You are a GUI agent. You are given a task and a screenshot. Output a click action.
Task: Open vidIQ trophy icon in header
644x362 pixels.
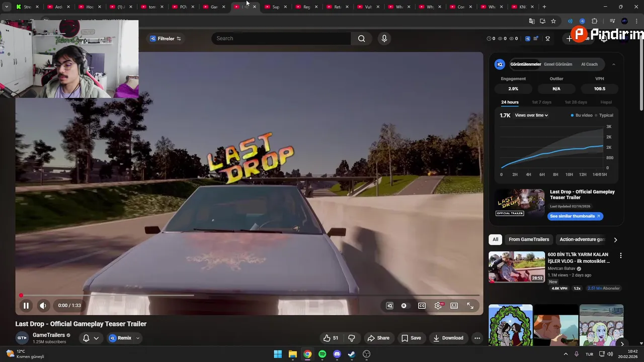547,39
